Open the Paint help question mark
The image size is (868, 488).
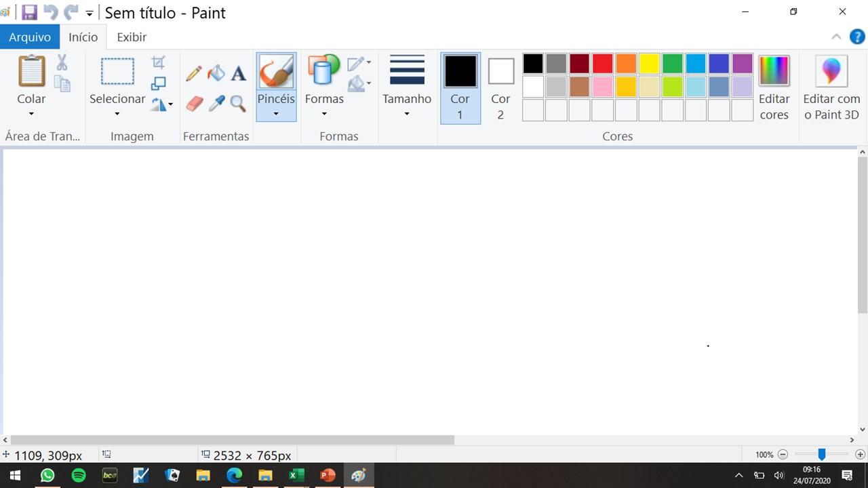(x=856, y=37)
